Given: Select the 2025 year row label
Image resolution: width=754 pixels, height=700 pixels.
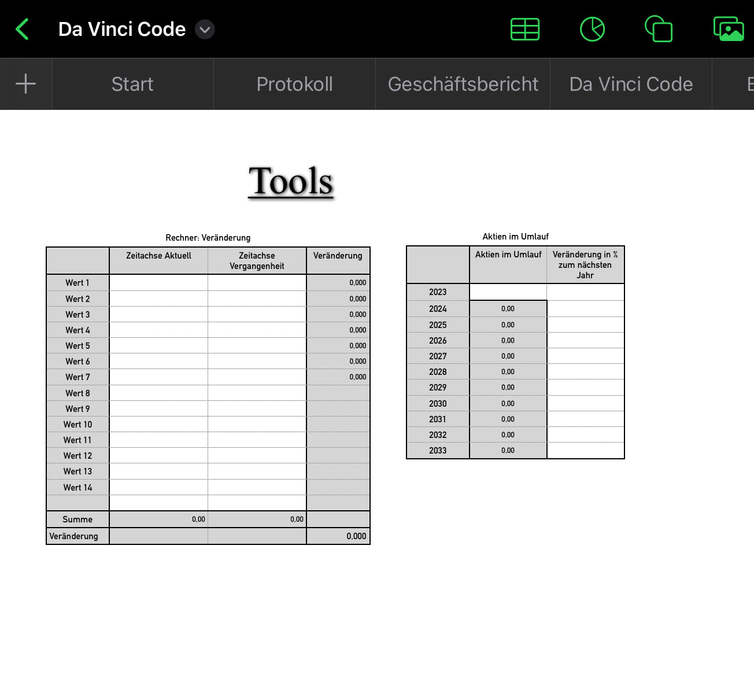Looking at the screenshot, I should pyautogui.click(x=438, y=325).
